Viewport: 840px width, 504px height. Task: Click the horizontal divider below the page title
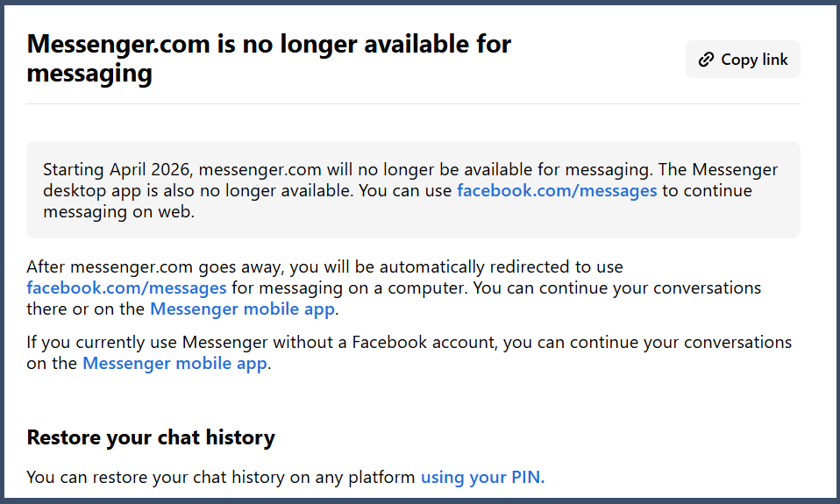pyautogui.click(x=413, y=103)
